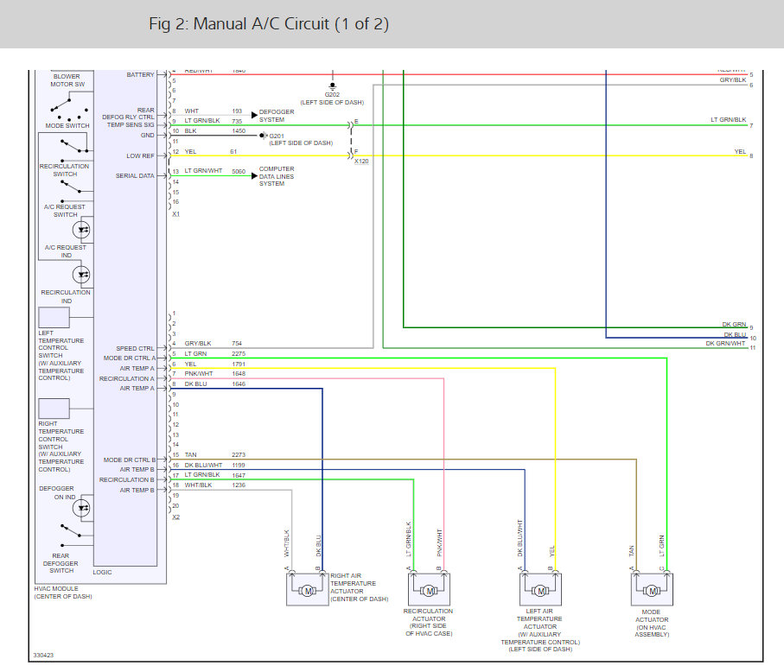
Task: Click the LT GRN/BLK 1647 wire label
Action: tap(215, 475)
